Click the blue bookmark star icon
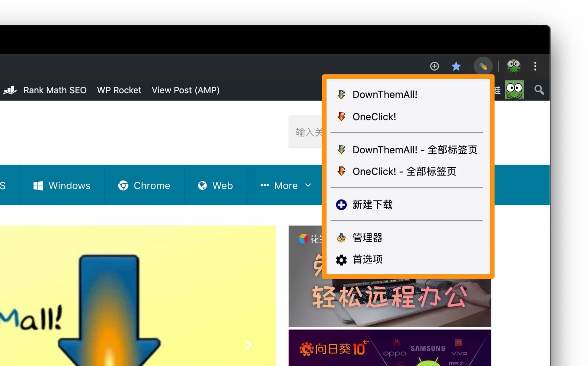Image resolution: width=588 pixels, height=366 pixels. coord(456,66)
